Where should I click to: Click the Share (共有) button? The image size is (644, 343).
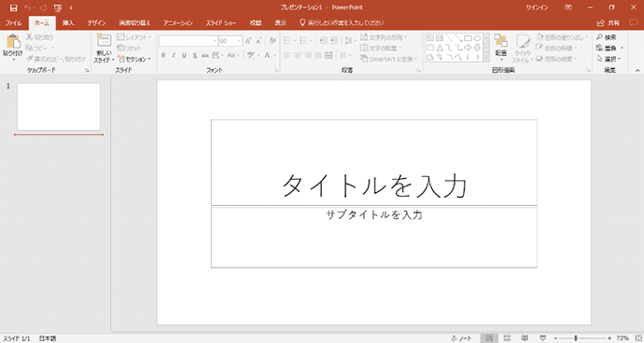pyautogui.click(x=609, y=23)
